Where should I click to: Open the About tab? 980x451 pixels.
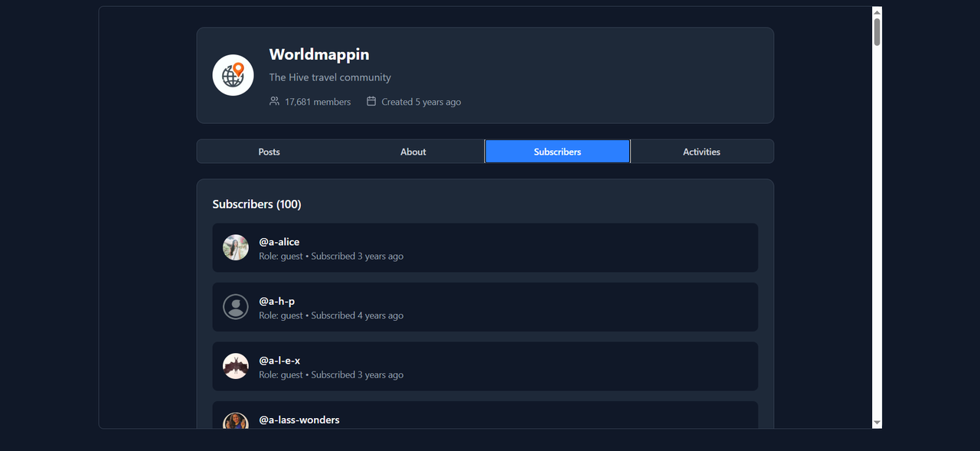[x=413, y=152]
